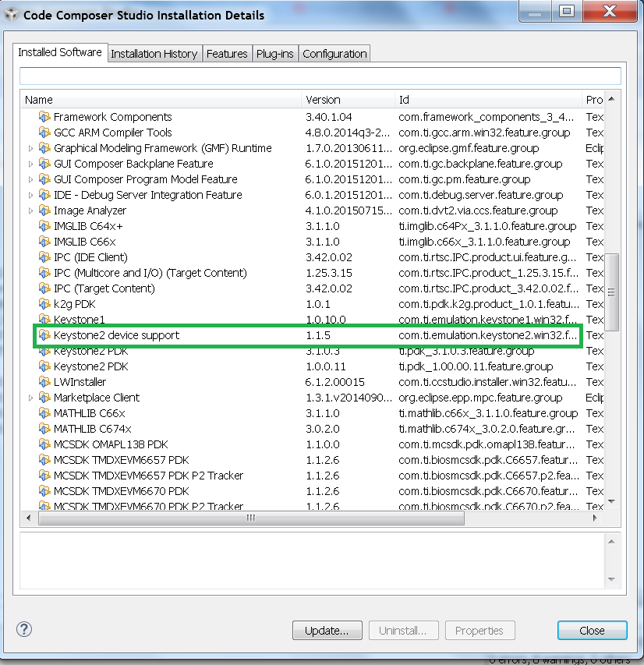Expand Graphical Modeling Framework (GMF) Runtime
The height and width of the screenshot is (665, 644).
tap(31, 148)
